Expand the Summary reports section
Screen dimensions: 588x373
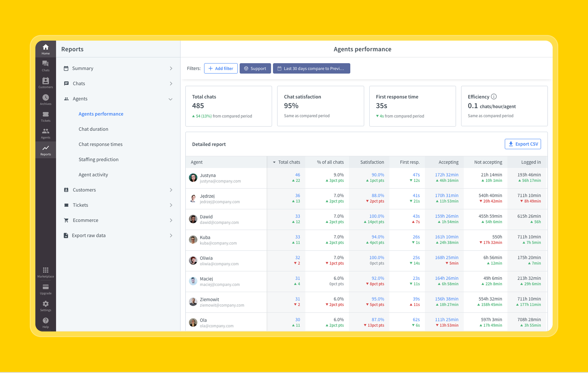[118, 68]
